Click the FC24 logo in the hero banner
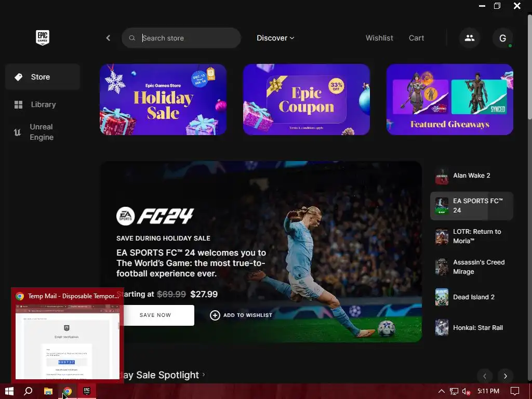This screenshot has width=532, height=399. [x=155, y=216]
